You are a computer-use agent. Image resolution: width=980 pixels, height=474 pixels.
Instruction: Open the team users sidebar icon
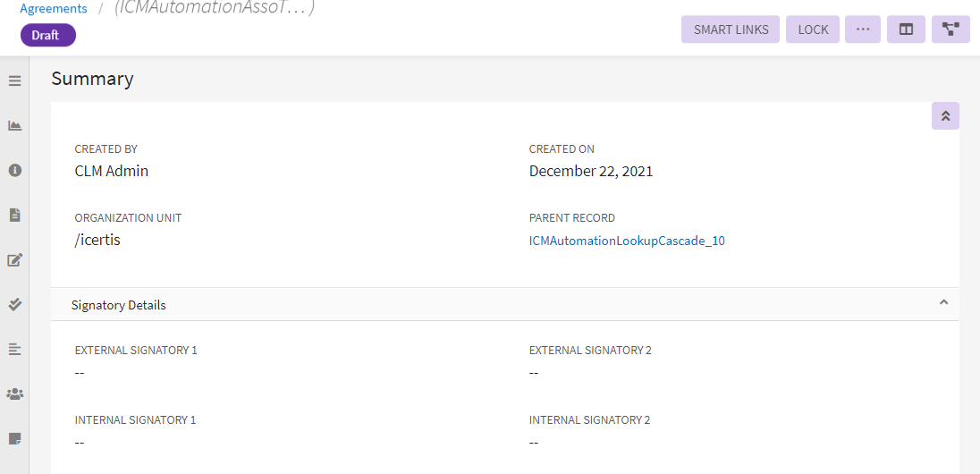[14, 394]
